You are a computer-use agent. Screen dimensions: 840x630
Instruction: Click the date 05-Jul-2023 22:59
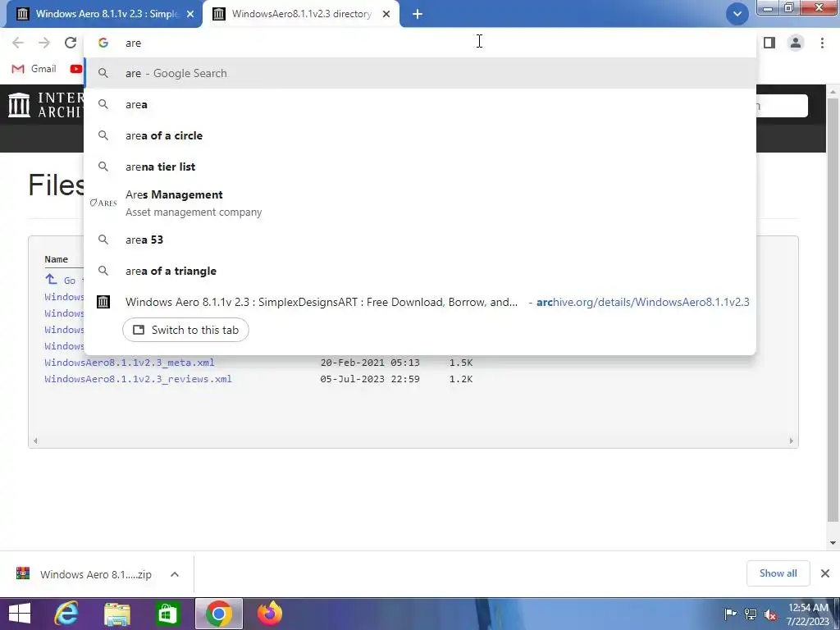pyautogui.click(x=370, y=379)
